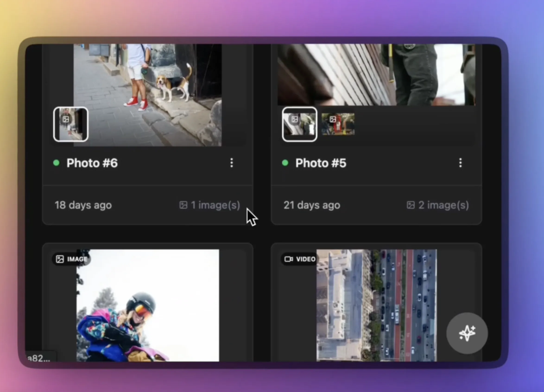Click the 21 days ago timestamp
Viewport: 544px width, 392px height.
(x=312, y=205)
